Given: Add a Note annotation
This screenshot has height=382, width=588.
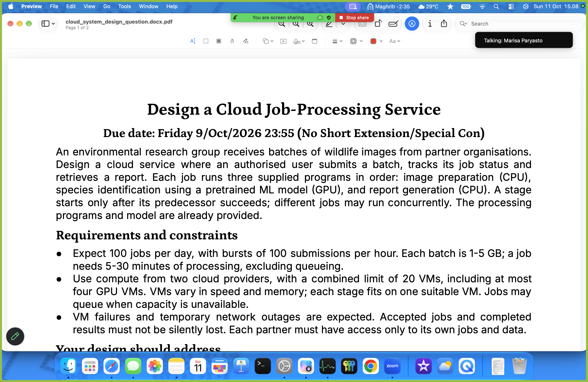Looking at the screenshot, I should pos(314,41).
